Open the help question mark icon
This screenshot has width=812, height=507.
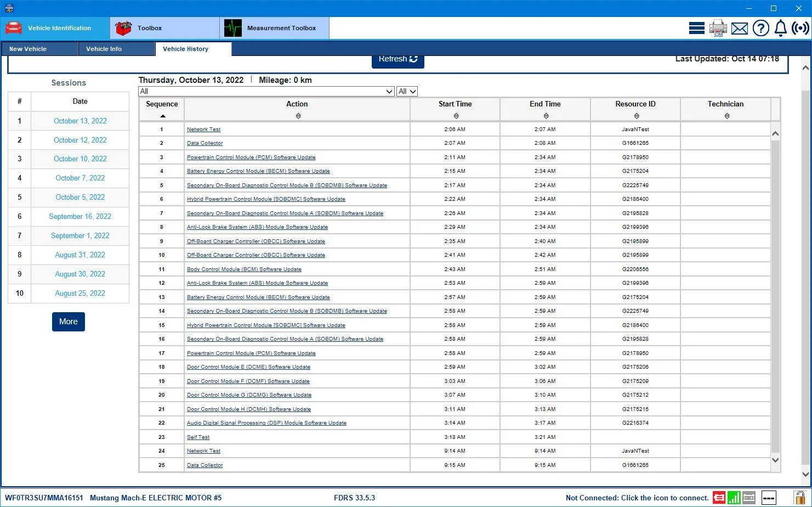coord(761,28)
